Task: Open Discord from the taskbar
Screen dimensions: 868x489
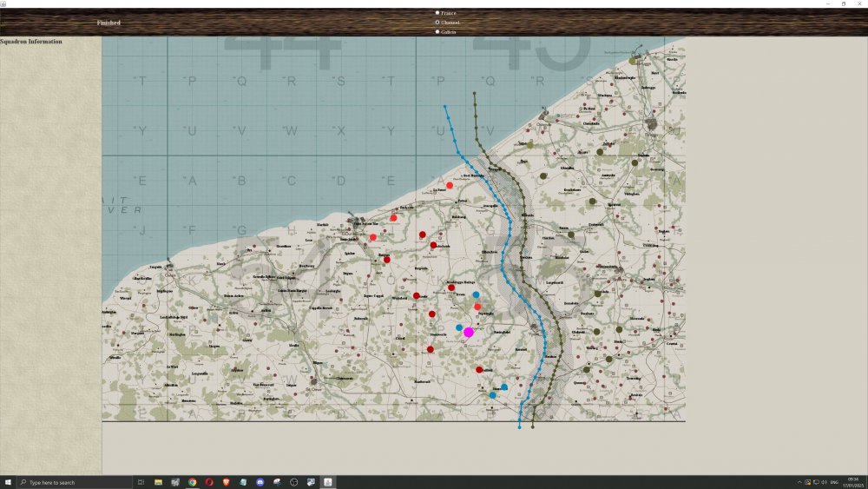Action: (260, 482)
